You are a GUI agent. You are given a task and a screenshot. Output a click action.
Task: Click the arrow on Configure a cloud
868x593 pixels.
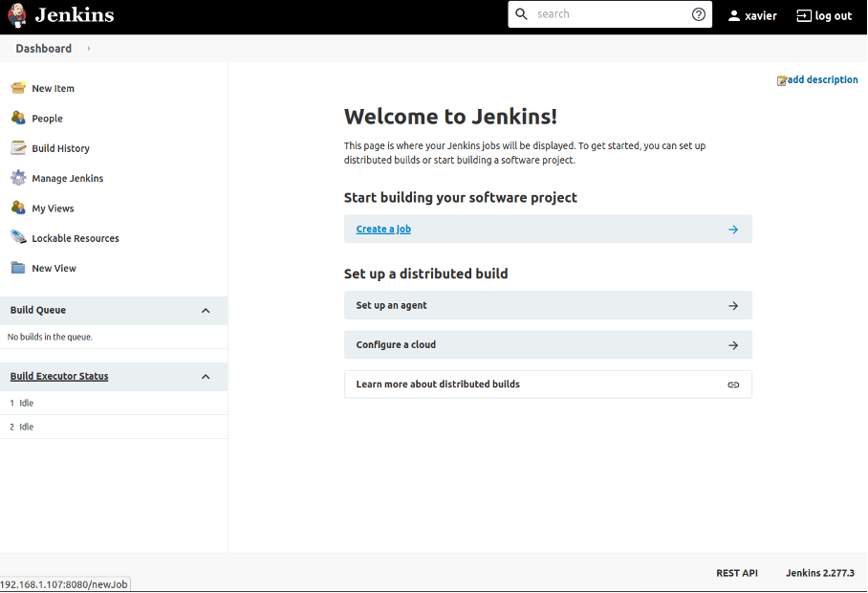click(733, 345)
